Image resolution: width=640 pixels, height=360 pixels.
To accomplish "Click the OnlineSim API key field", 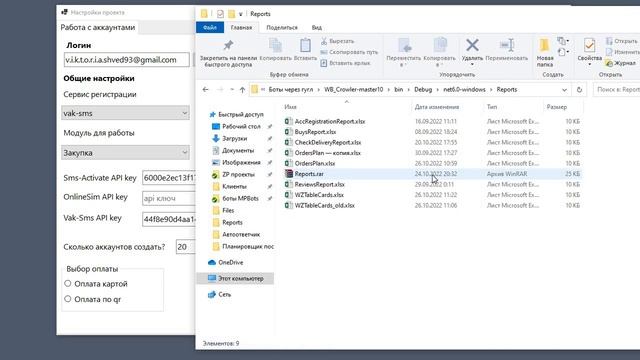I will click(x=169, y=198).
